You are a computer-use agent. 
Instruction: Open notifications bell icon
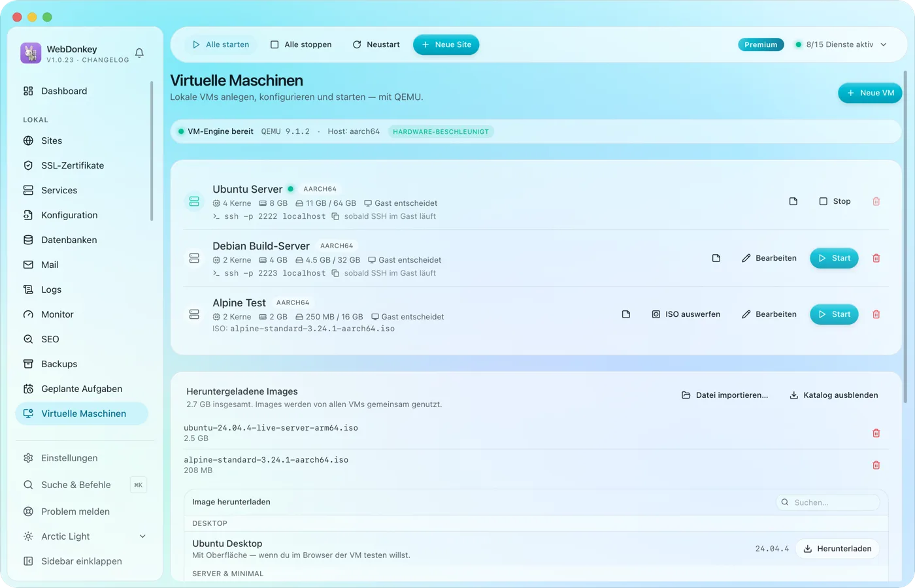coord(139,53)
